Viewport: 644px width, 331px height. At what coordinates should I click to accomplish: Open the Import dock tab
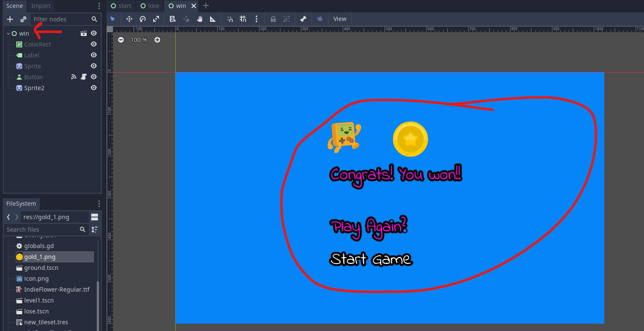point(41,6)
